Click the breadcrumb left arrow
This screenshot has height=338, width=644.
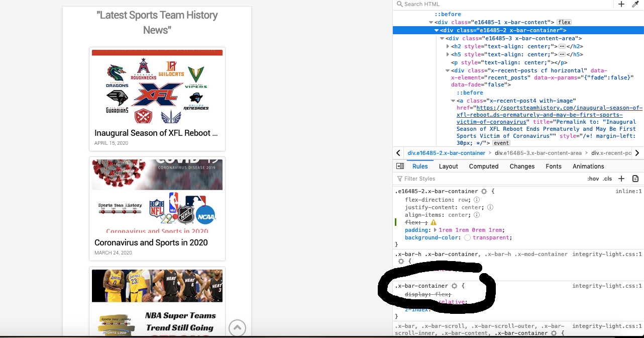click(398, 153)
